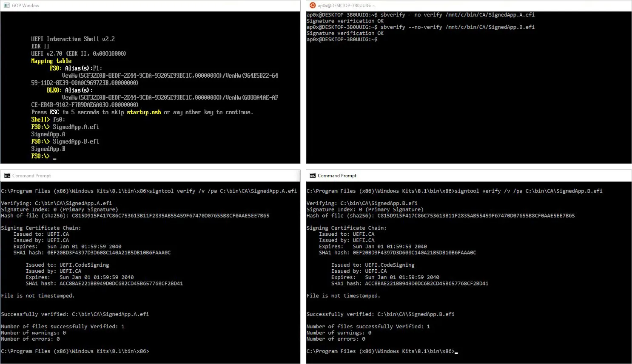Viewport: 632px width, 364px height.
Task: Click the highlighted startup.nsh text
Action: [x=144, y=112]
